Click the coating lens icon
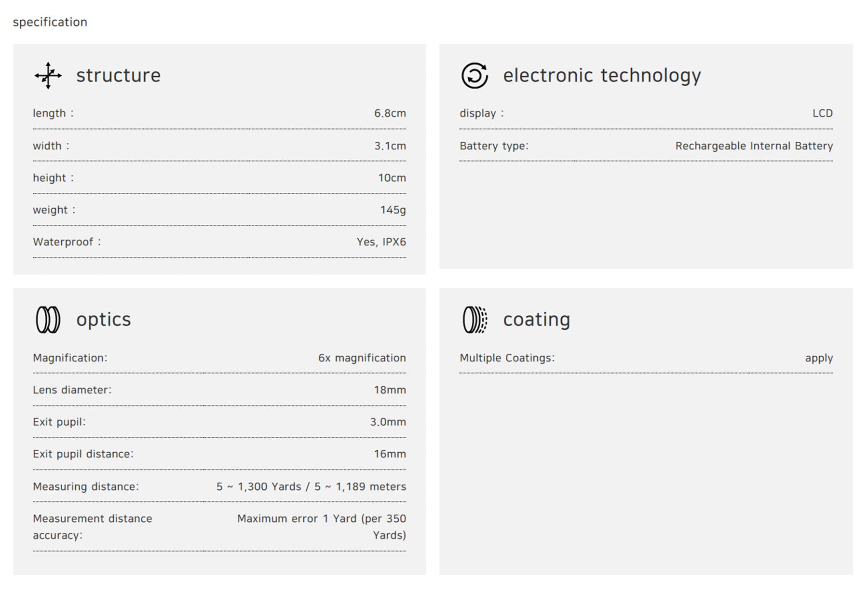 point(475,320)
